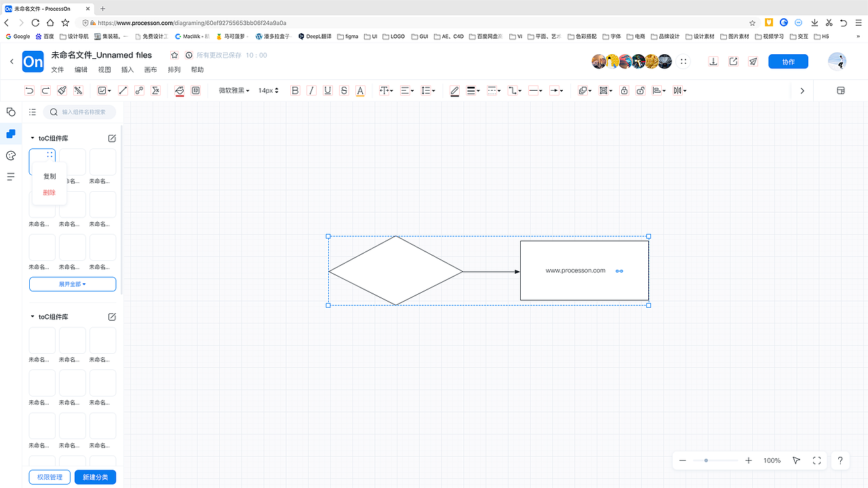
Task: Unlock the selected shapes
Action: [x=640, y=90]
